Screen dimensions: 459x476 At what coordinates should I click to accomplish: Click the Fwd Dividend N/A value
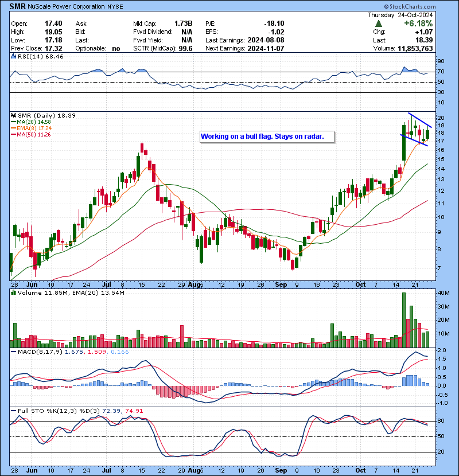pyautogui.click(x=187, y=32)
